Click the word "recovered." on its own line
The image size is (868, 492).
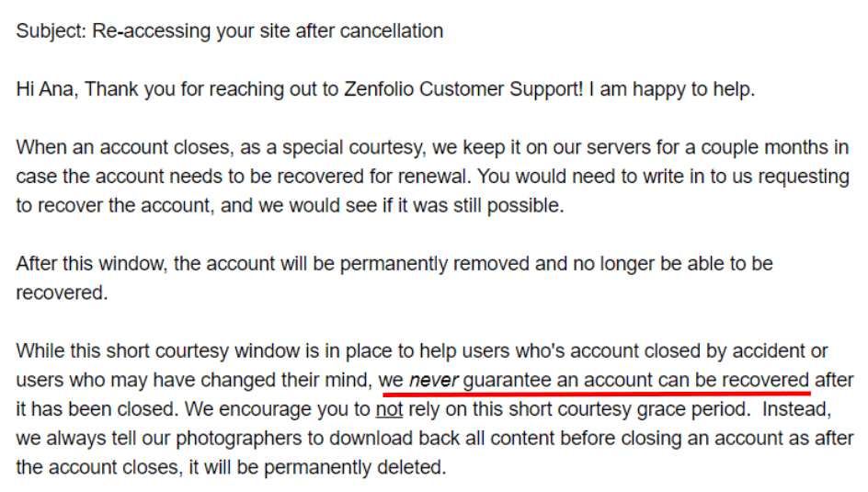(x=62, y=293)
